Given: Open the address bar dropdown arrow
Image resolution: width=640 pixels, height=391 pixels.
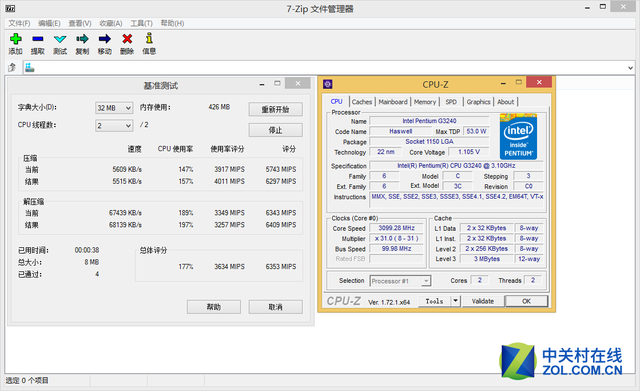Looking at the screenshot, I should pos(630,68).
